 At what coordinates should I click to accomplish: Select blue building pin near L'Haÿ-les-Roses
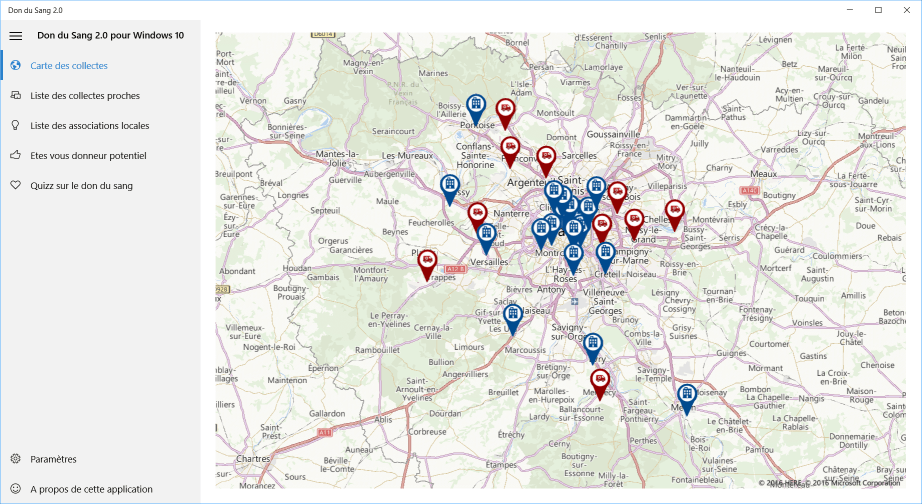coord(573,258)
